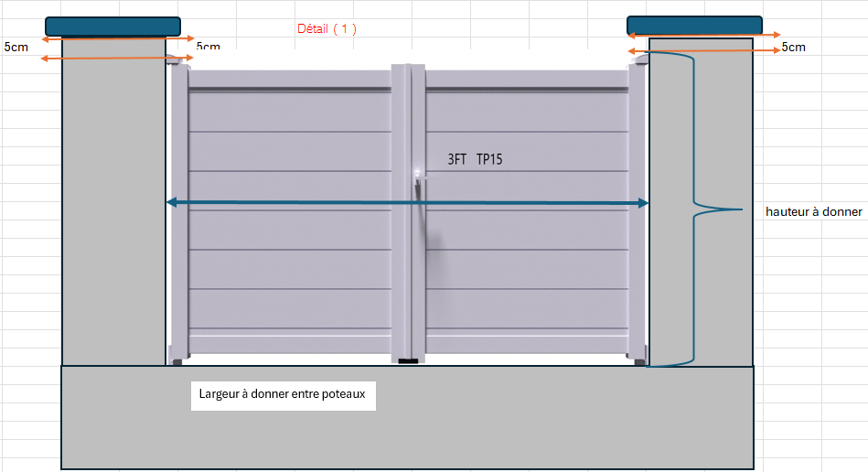868x472 pixels.
Task: Select the top orange arrow over right pillar
Action: pos(703,35)
